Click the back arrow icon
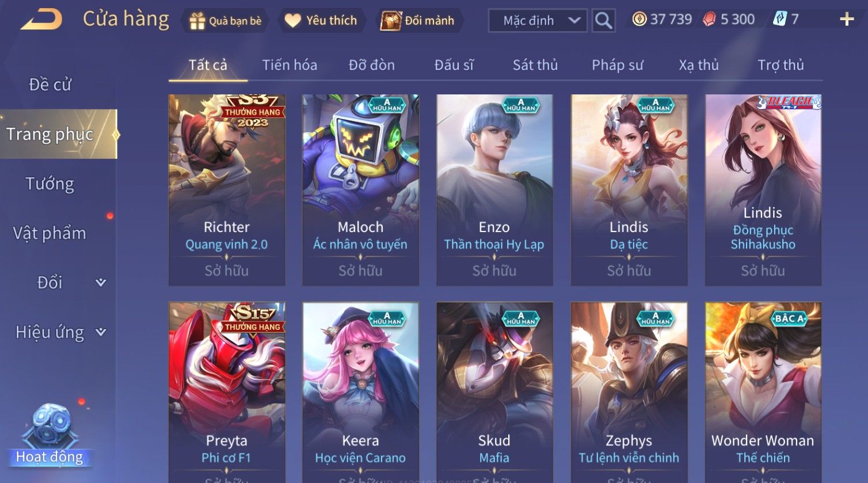 coord(41,20)
